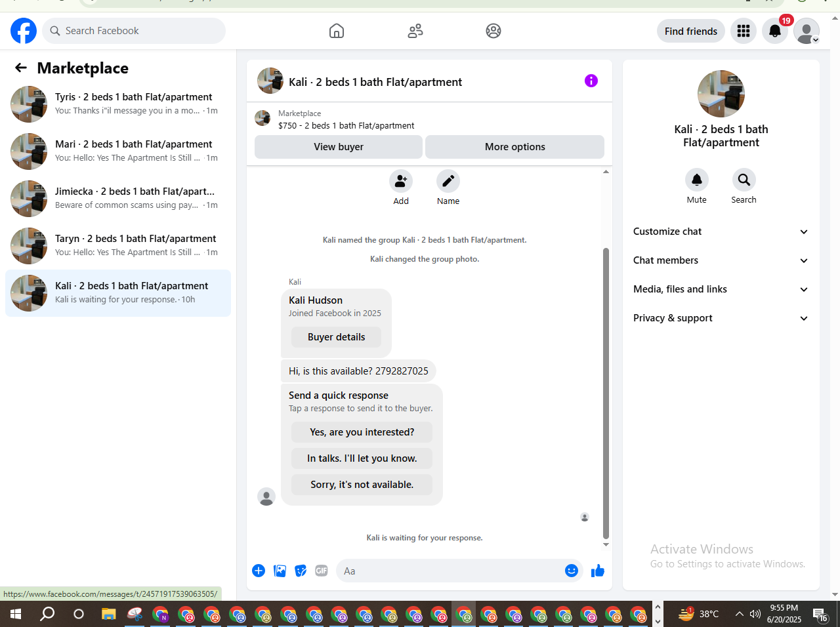840x627 pixels.
Task: Open the Home tab icon
Action: click(x=337, y=31)
